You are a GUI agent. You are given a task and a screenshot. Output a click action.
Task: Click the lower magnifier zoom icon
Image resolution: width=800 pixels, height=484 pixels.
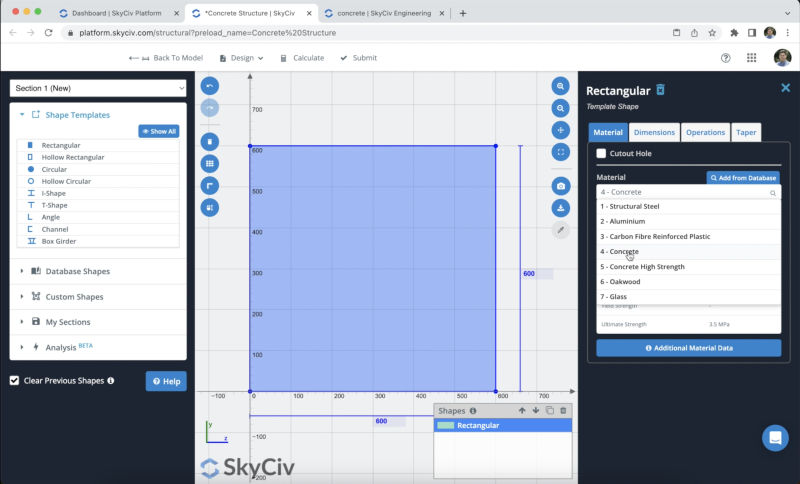pos(560,108)
